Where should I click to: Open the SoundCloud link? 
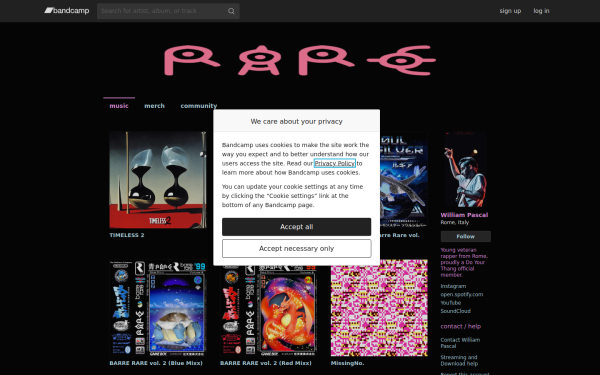click(x=455, y=311)
